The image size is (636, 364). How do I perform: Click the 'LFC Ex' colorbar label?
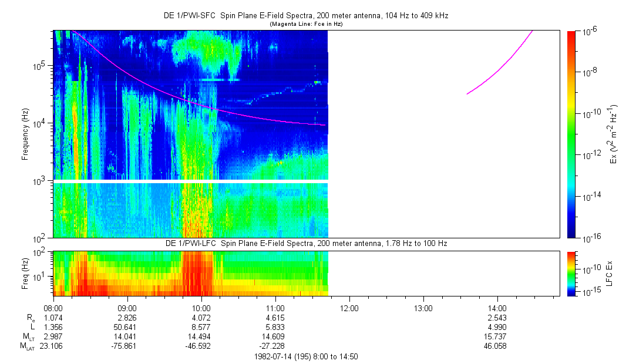click(x=610, y=273)
